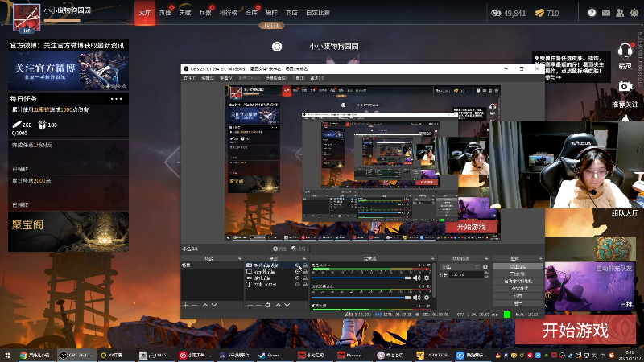Open Settings from OBS controls panel

[518, 296]
